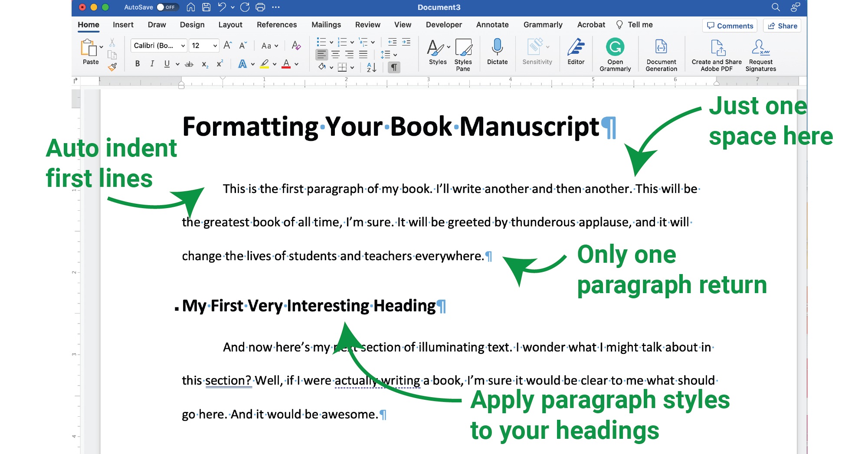Viewport: 868px width, 454px height.
Task: Decrease font size with the small A
Action: coord(243,45)
